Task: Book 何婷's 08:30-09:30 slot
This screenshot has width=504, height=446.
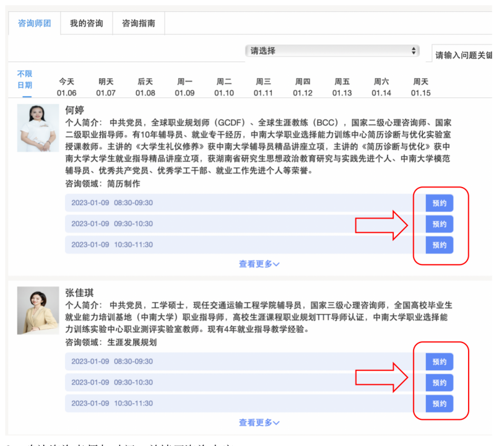Action: (x=439, y=203)
